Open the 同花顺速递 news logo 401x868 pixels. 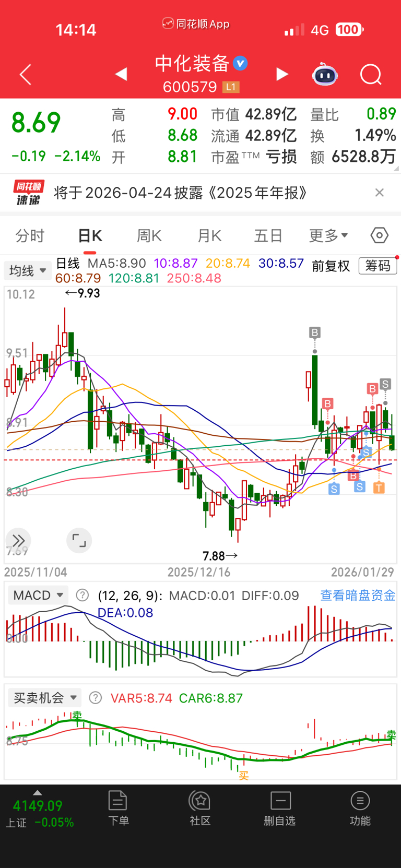(x=28, y=193)
